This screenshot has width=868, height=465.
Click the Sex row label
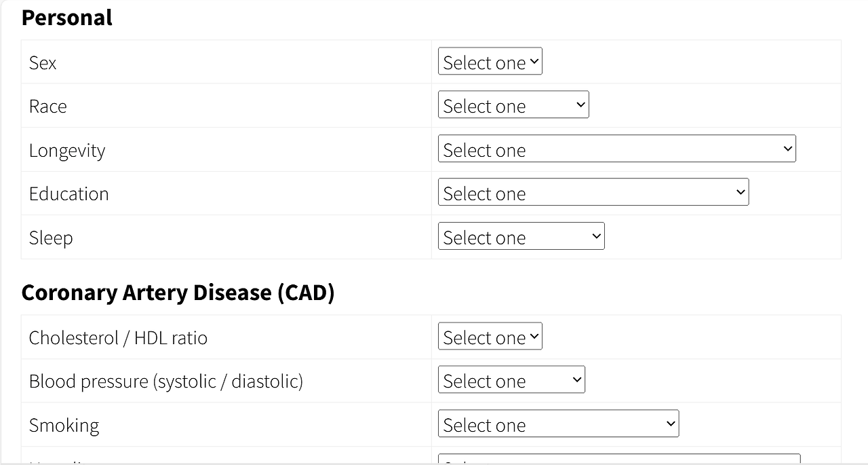[x=43, y=62]
